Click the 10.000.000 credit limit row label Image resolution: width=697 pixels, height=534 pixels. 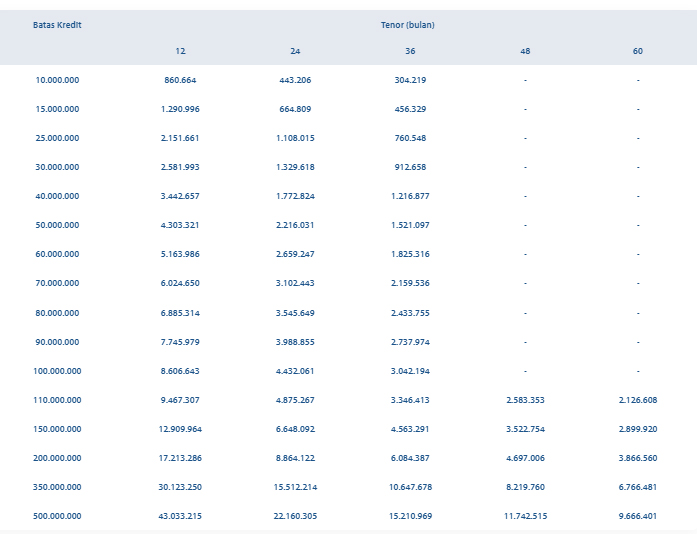click(x=57, y=80)
